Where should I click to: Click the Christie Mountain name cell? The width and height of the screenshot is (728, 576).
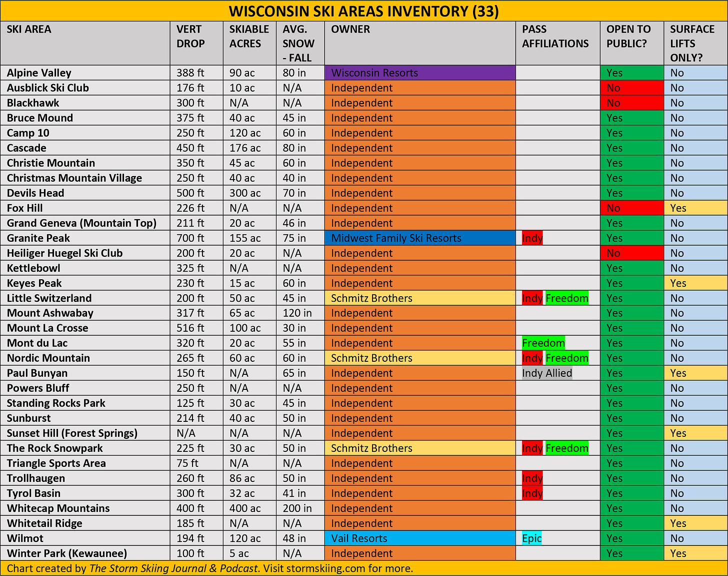(85, 163)
